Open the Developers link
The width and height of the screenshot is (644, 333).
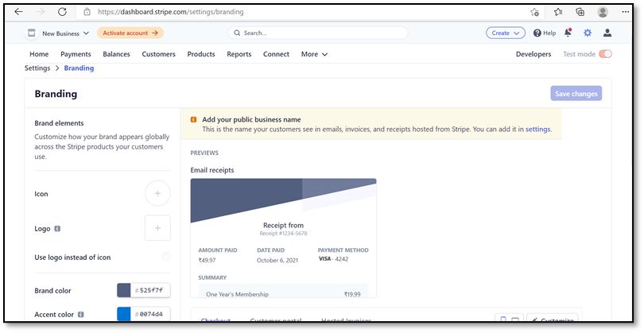pos(533,54)
